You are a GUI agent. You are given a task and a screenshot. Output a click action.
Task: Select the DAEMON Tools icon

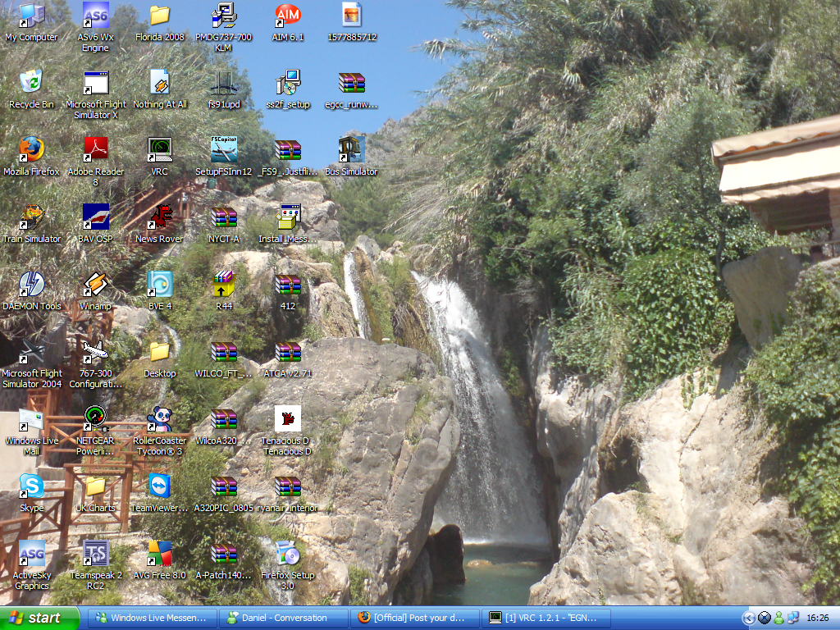[x=31, y=285]
